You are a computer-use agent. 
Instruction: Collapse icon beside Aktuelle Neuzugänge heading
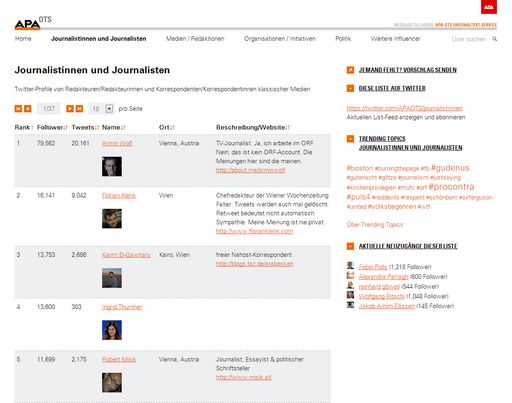pyautogui.click(x=350, y=246)
